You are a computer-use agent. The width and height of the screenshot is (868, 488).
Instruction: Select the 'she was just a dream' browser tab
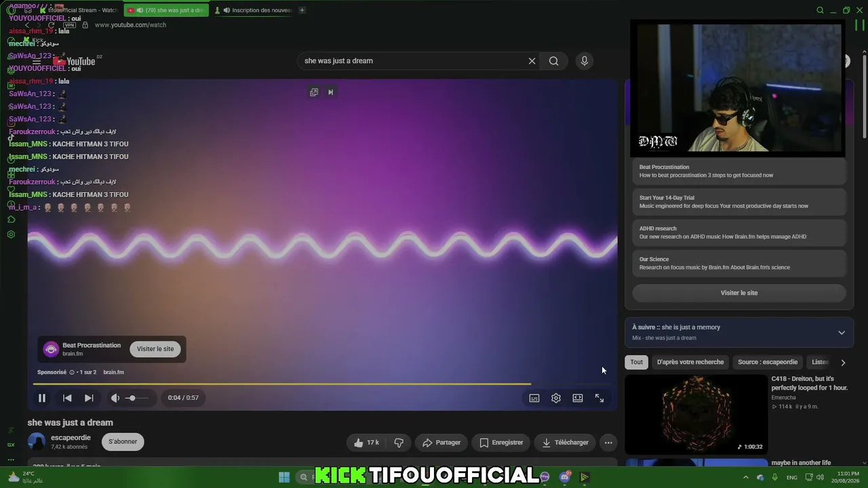tap(166, 10)
